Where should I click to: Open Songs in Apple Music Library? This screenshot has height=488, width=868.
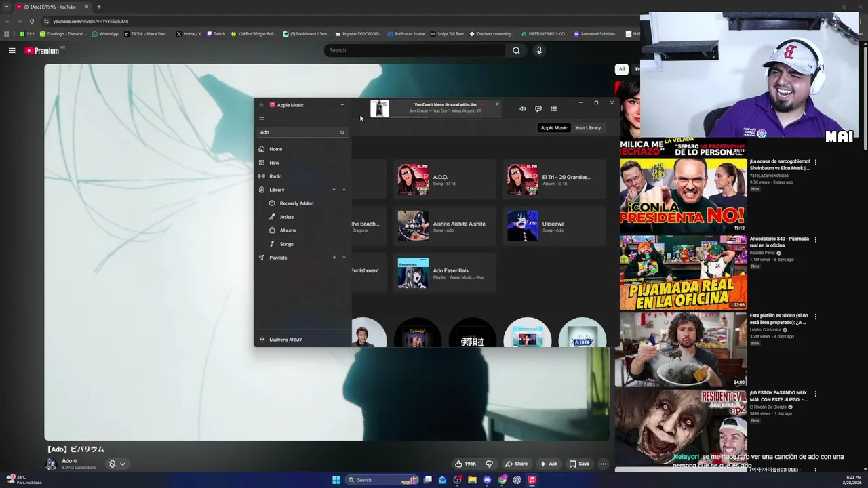[x=302, y=244]
